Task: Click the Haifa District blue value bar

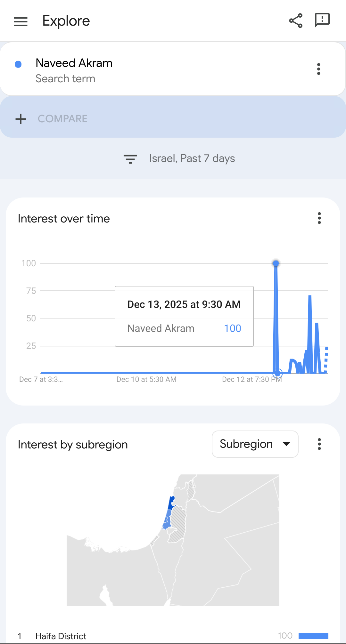Action: (313, 636)
